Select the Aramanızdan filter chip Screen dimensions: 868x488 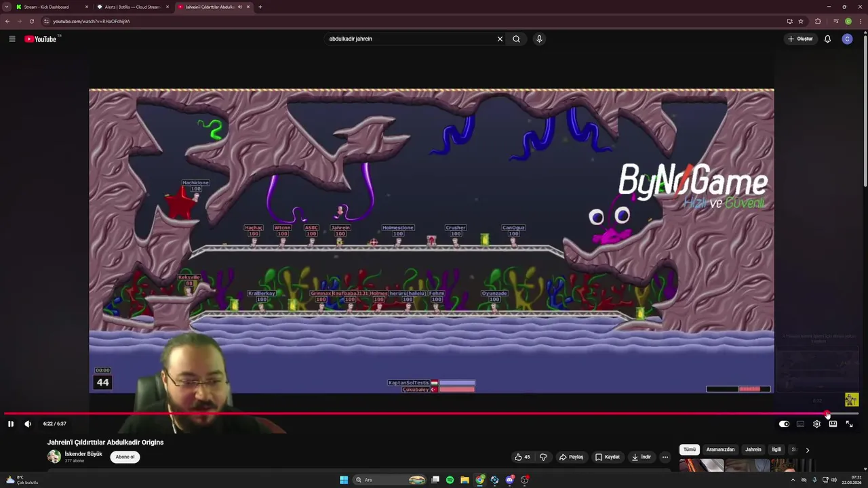point(720,449)
